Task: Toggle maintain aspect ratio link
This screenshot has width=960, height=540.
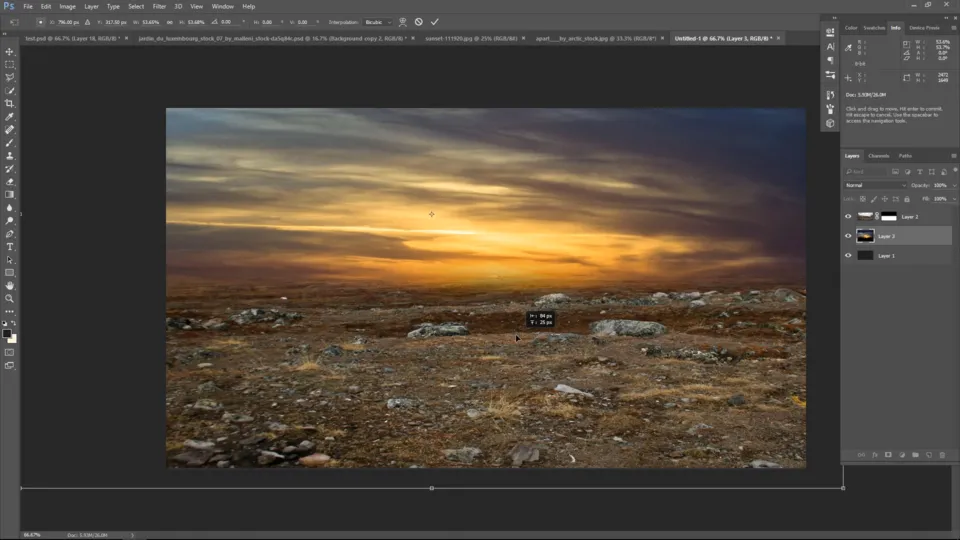Action: coord(170,22)
